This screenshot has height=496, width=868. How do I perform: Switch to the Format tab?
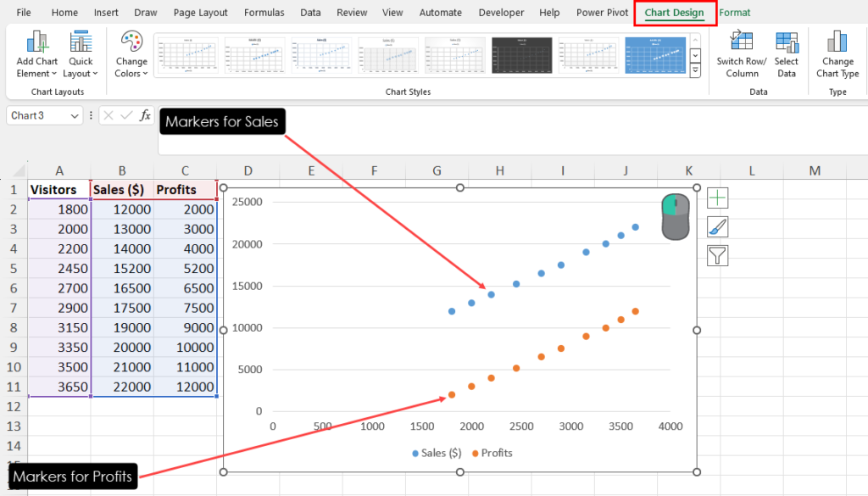(735, 12)
